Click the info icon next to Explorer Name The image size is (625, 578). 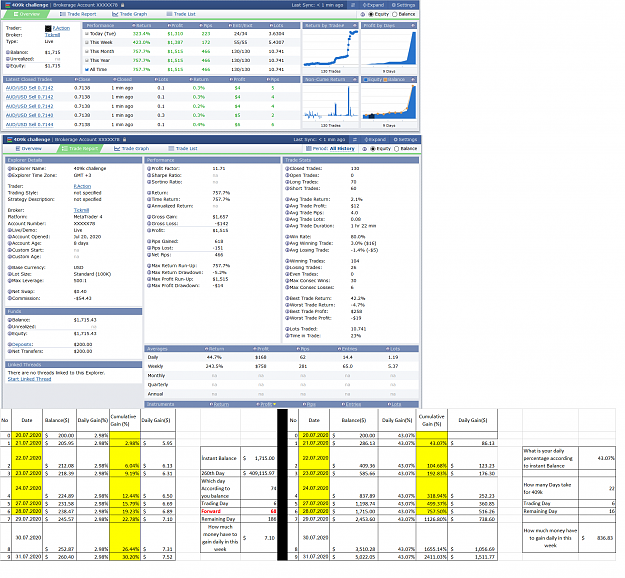point(10,169)
